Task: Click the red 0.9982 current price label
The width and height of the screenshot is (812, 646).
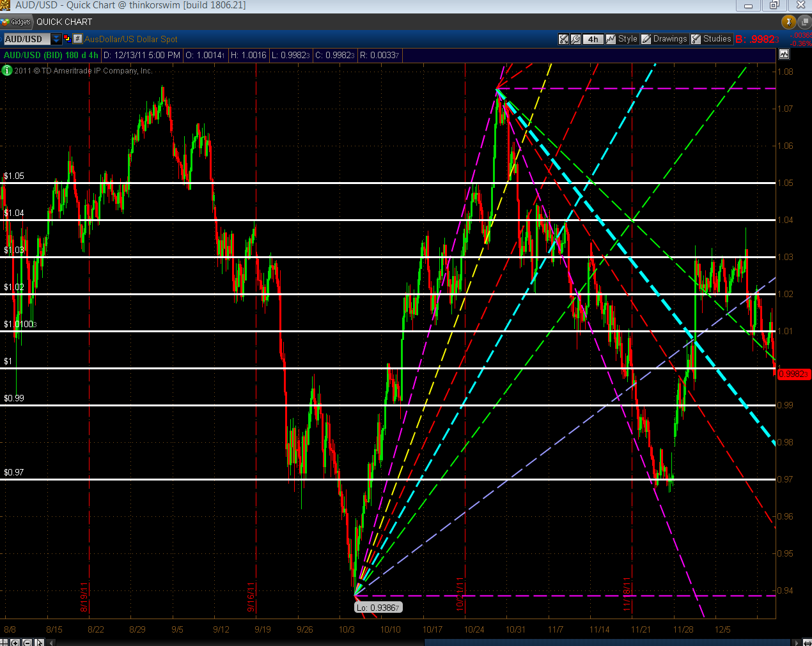Action: click(x=793, y=374)
